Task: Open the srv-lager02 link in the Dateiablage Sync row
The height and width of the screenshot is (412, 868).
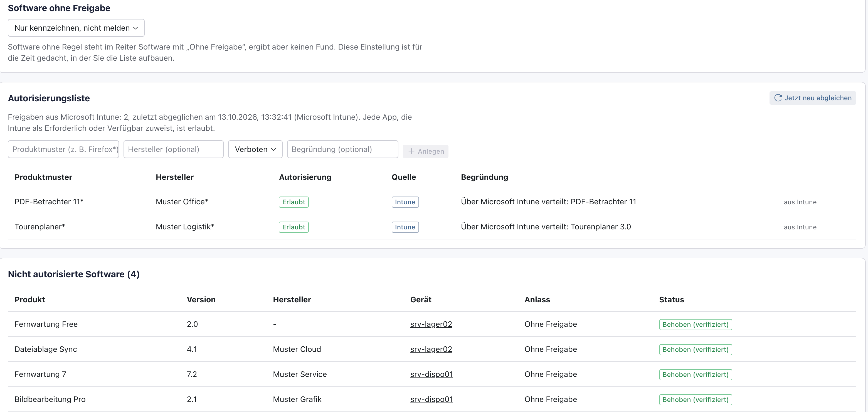Action: [431, 349]
